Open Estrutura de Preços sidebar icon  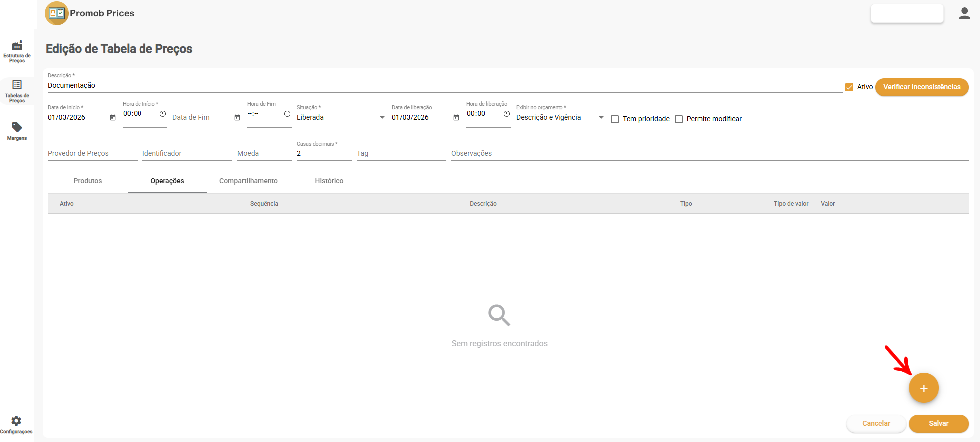[x=17, y=46]
